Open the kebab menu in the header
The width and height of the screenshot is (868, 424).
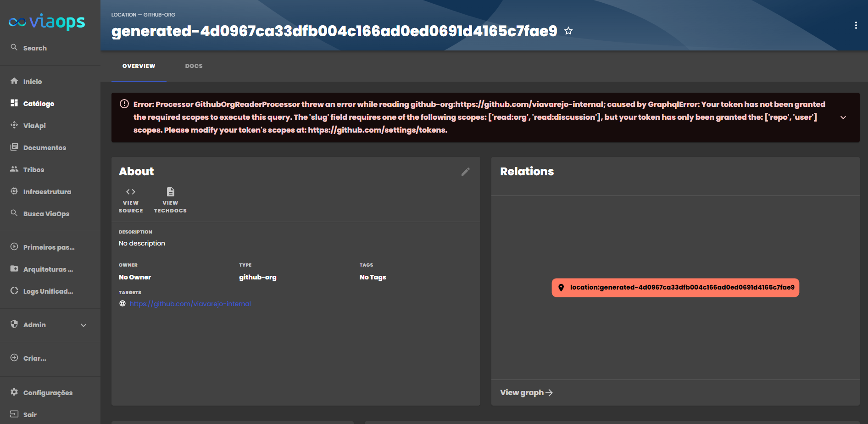pyautogui.click(x=856, y=25)
